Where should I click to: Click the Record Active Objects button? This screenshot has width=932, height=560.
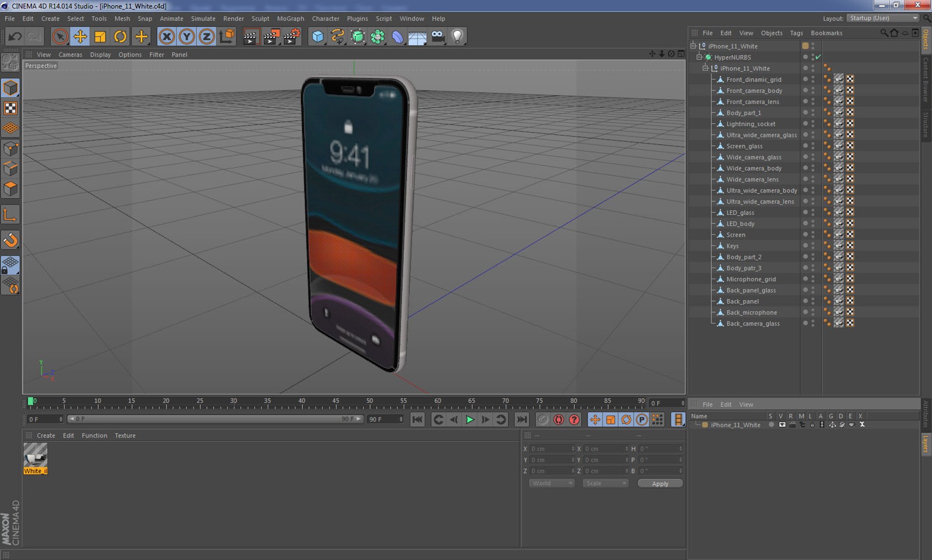[x=543, y=419]
